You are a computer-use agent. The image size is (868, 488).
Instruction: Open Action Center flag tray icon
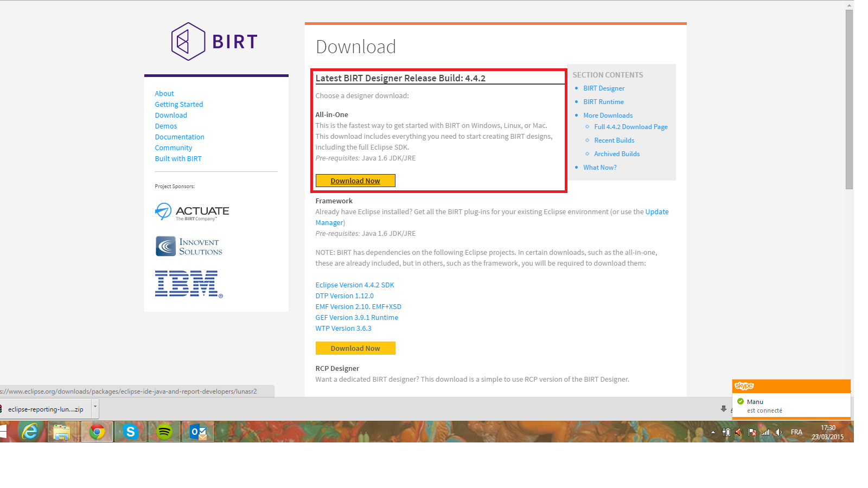coord(752,432)
